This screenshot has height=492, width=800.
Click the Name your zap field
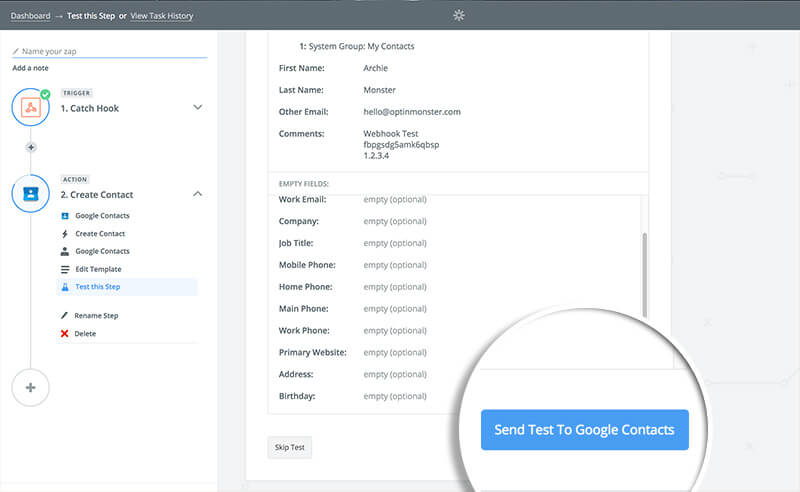110,51
